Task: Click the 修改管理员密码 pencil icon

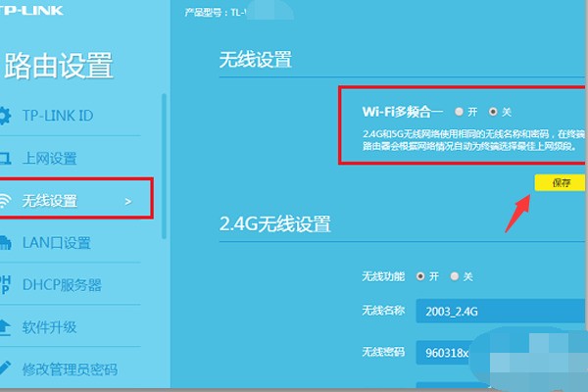Action: (x=5, y=367)
